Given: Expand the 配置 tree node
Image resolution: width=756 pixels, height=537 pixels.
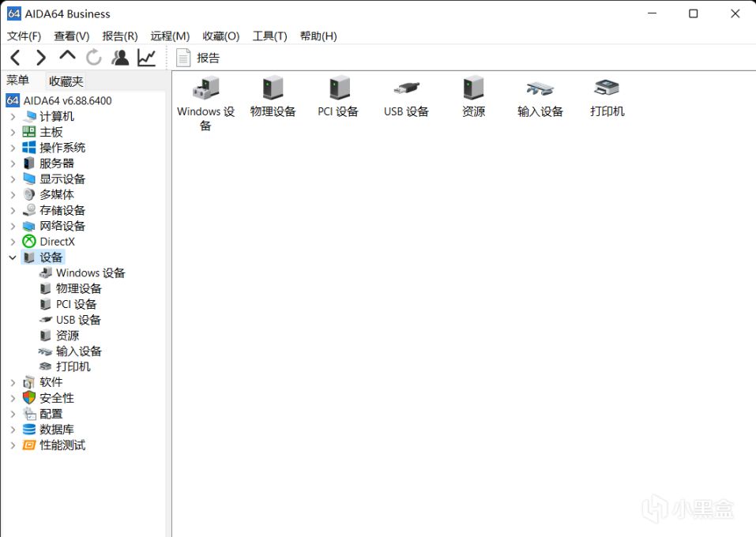Looking at the screenshot, I should [x=13, y=414].
